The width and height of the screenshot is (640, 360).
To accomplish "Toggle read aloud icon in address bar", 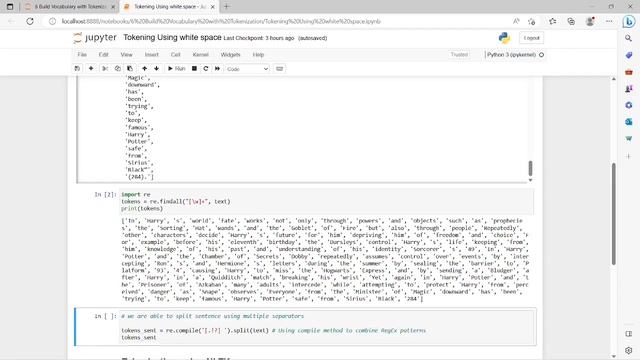I will click(x=516, y=21).
